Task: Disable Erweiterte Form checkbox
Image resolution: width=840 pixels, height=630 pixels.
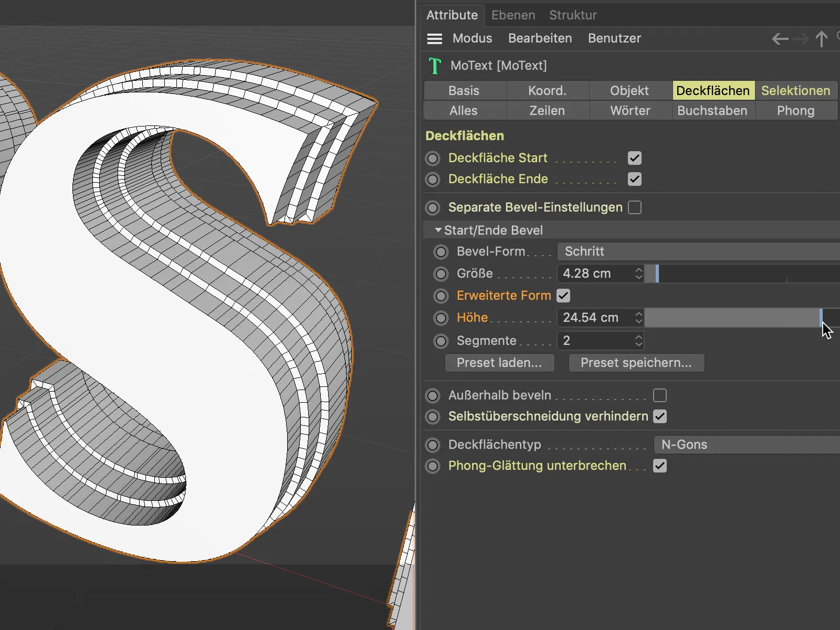Action: point(563,296)
